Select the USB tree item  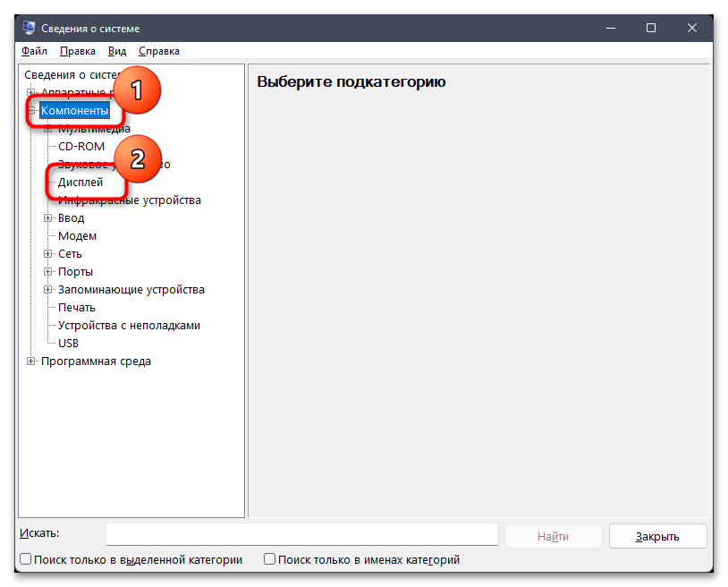click(68, 344)
